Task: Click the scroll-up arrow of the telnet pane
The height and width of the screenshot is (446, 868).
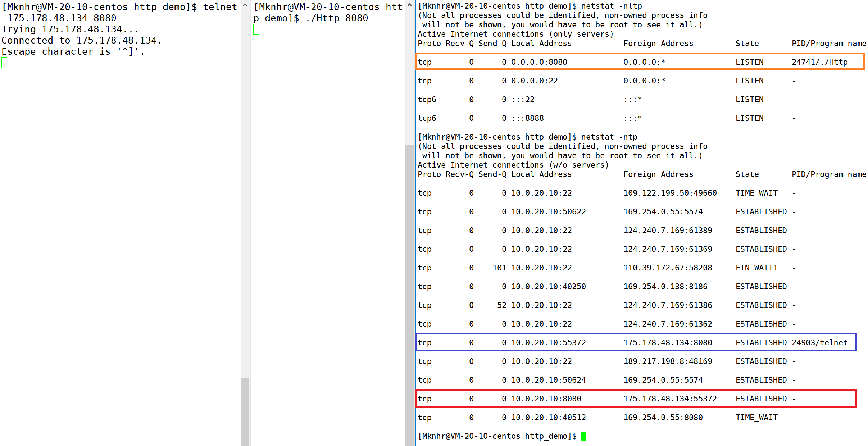Action: pos(245,5)
